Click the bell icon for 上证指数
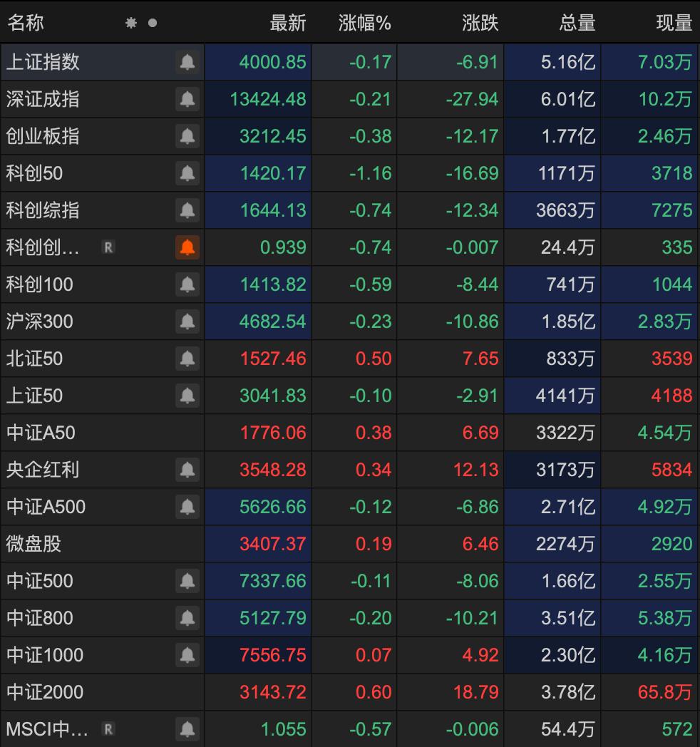Screen dimensions: 700x747 coord(187,62)
